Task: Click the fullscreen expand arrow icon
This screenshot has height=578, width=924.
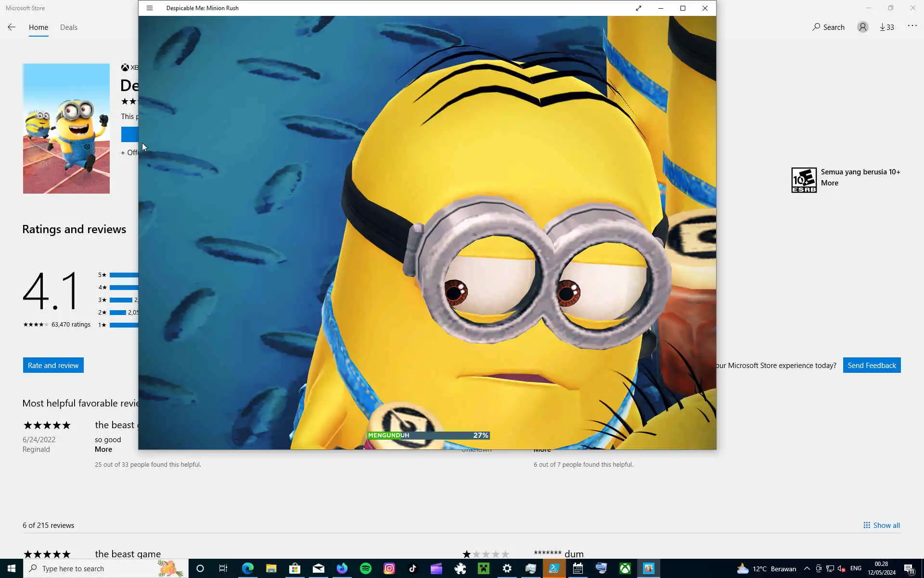Action: (639, 8)
